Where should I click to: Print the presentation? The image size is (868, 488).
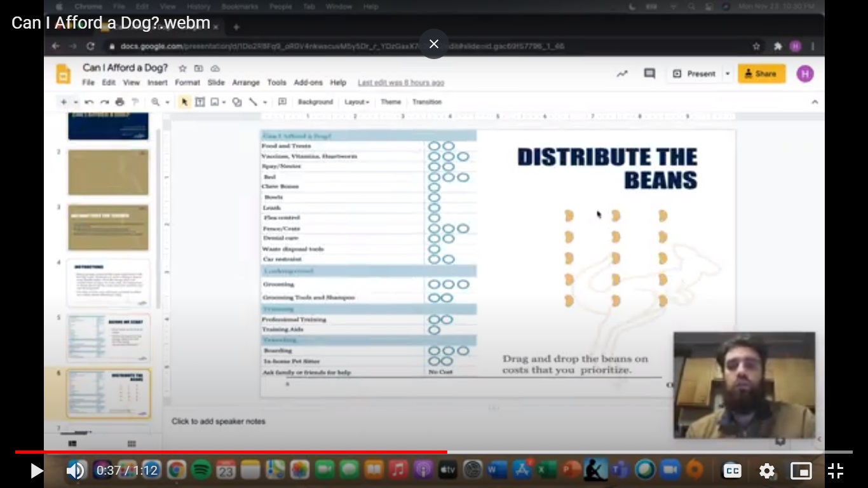(x=119, y=102)
